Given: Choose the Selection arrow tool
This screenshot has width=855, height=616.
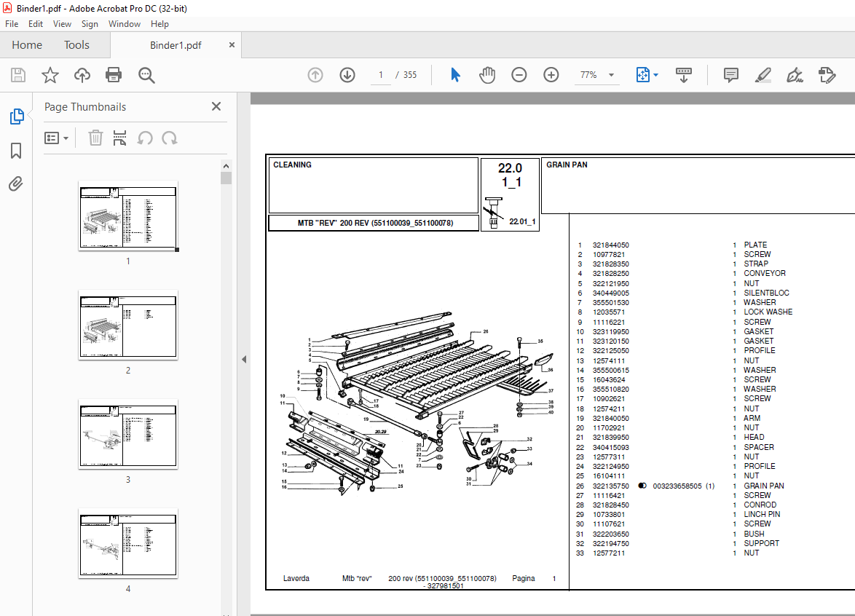Looking at the screenshot, I should pos(455,75).
